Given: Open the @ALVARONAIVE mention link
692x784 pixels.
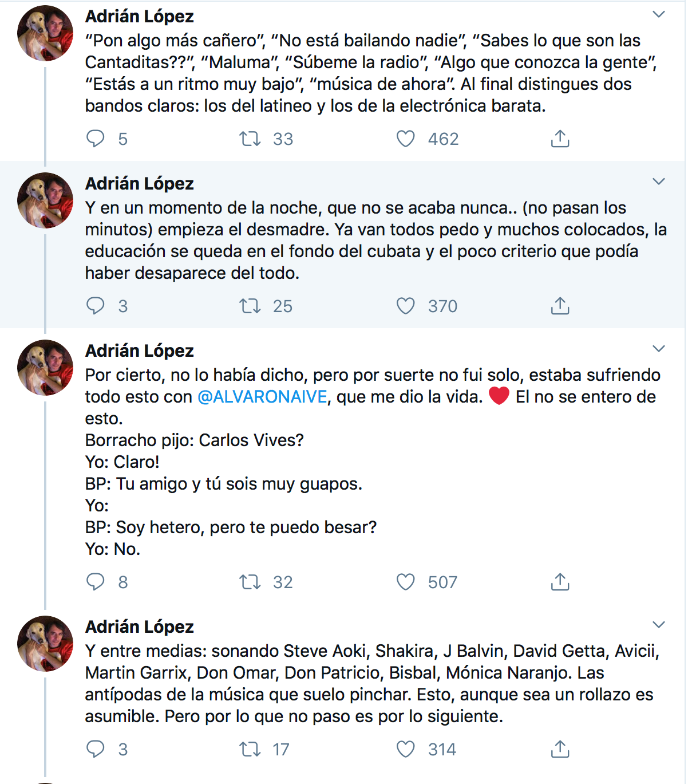Looking at the screenshot, I should (x=262, y=397).
